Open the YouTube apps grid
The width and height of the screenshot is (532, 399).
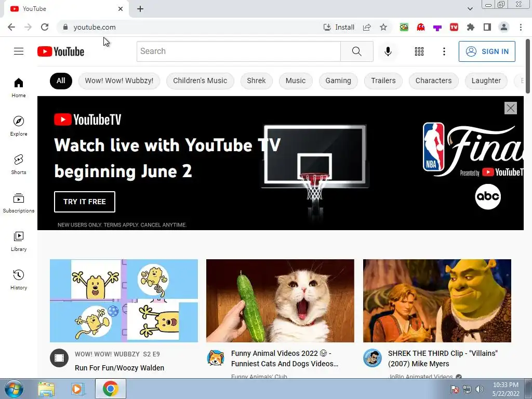(x=419, y=51)
